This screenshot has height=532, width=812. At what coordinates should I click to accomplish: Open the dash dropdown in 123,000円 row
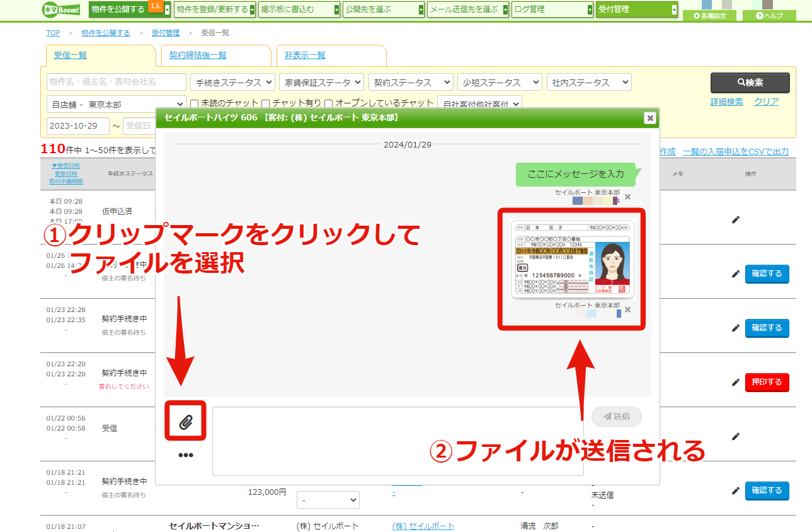[328, 500]
